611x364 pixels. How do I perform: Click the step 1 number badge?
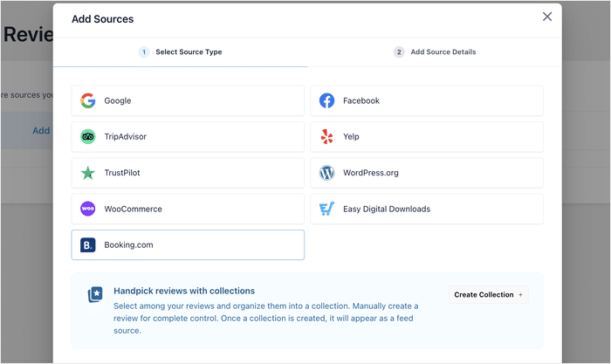click(144, 52)
